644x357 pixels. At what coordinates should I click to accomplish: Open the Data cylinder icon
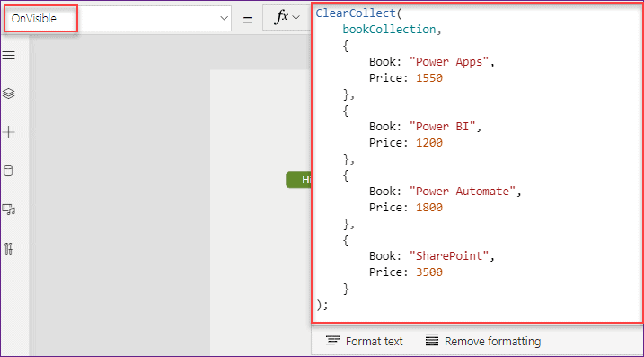8,171
